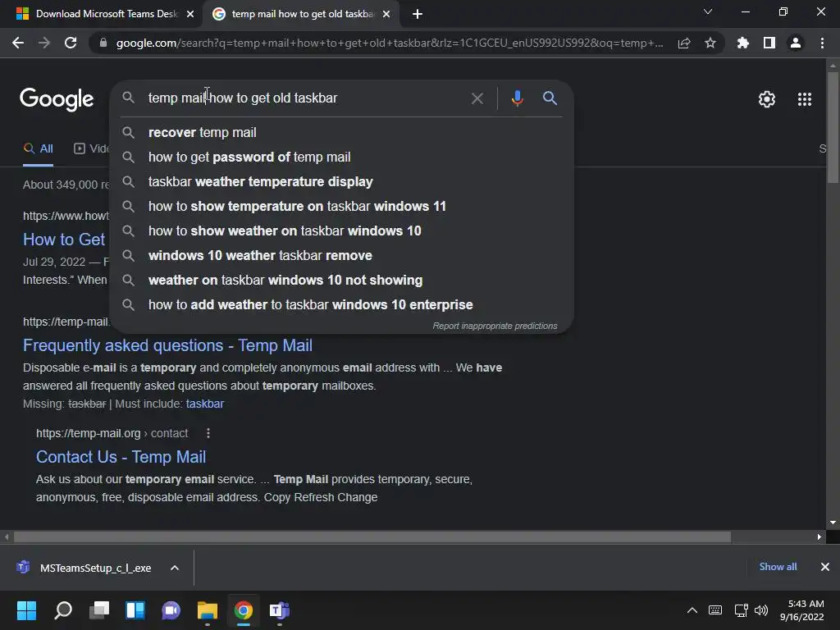The height and width of the screenshot is (630, 840).
Task: Choose suggestion about temperature on taskbar windows 11
Action: point(341,206)
